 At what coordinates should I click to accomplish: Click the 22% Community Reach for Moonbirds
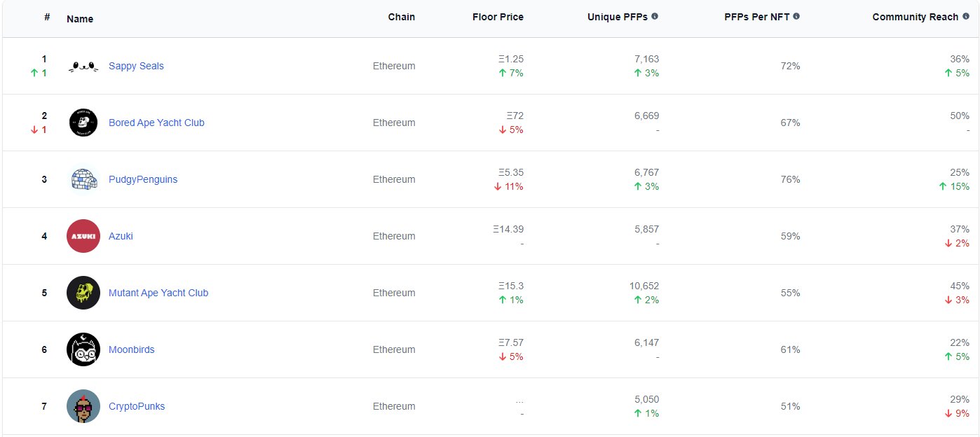[x=960, y=342]
